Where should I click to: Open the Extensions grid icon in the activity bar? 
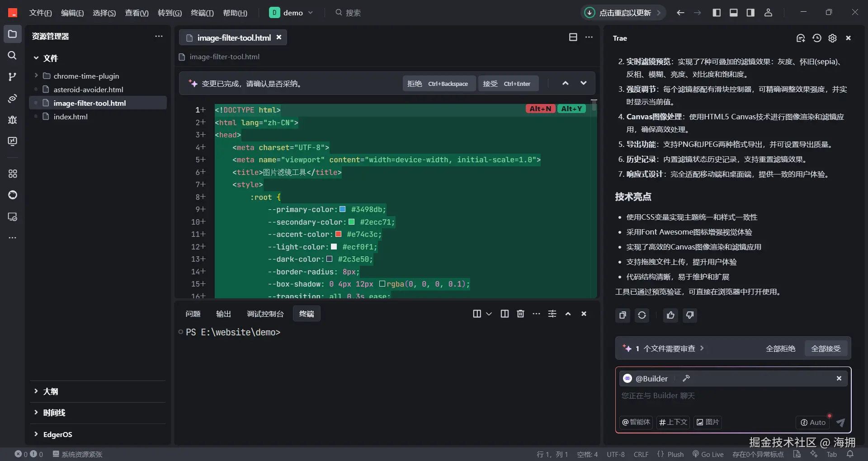13,174
